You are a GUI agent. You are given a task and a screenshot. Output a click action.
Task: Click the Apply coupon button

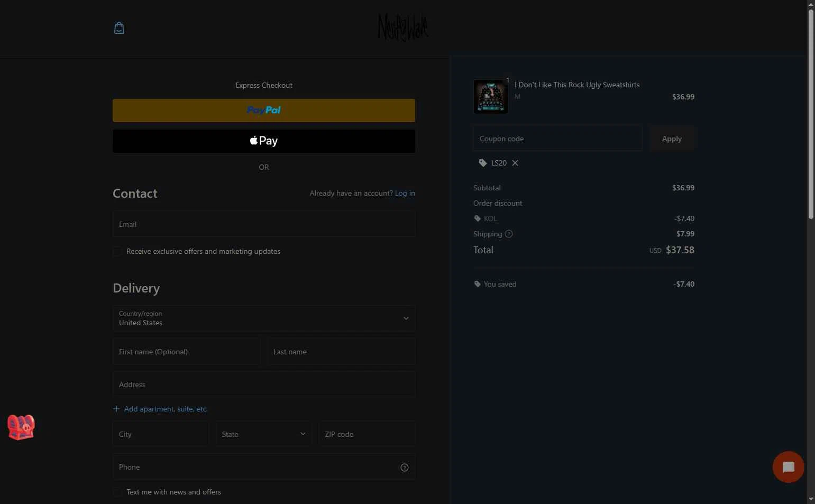(x=672, y=139)
